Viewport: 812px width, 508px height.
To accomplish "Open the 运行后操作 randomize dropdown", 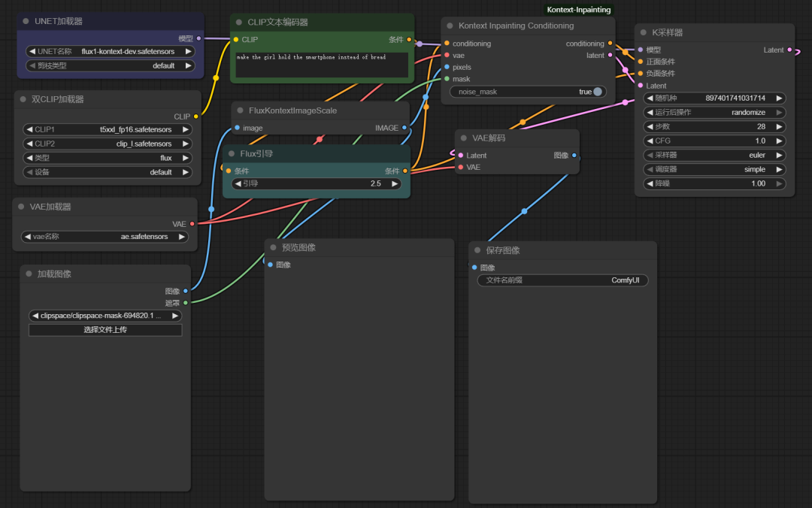I will [x=715, y=113].
